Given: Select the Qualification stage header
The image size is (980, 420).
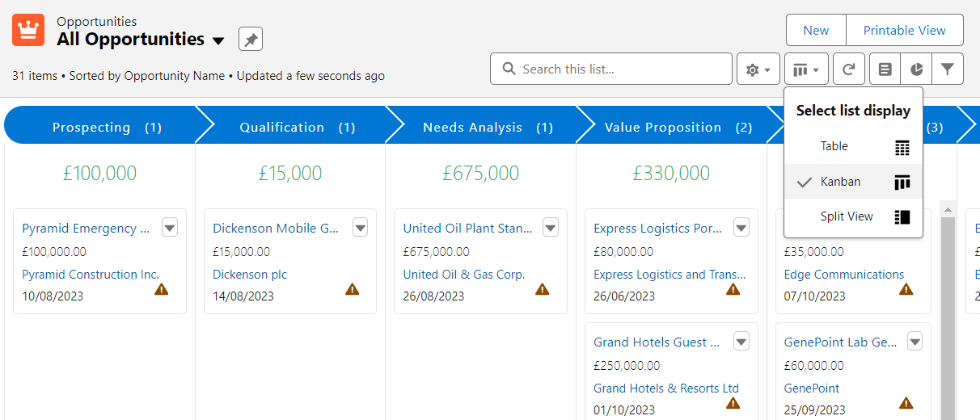Looking at the screenshot, I should coord(291,127).
